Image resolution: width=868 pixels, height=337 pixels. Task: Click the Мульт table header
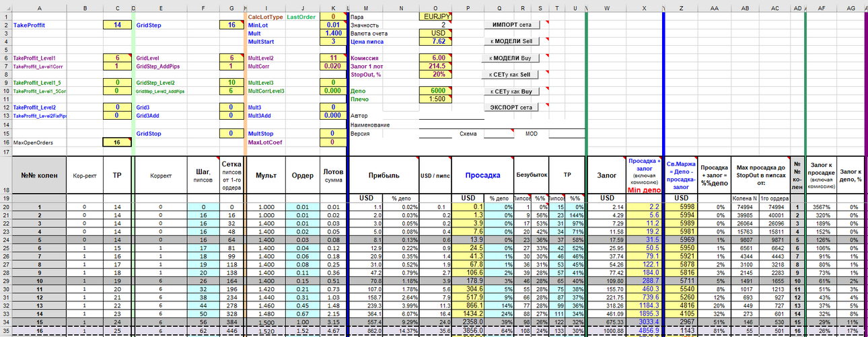click(266, 175)
